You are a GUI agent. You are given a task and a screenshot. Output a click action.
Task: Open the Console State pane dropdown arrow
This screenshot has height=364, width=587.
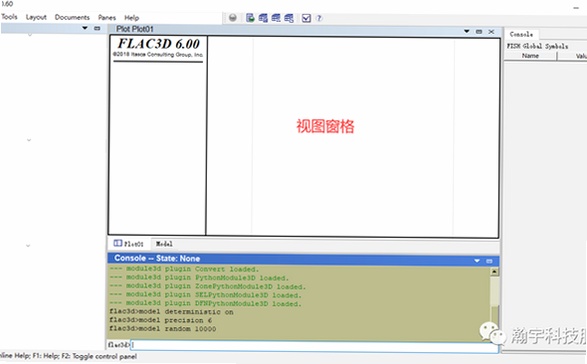tap(477, 260)
